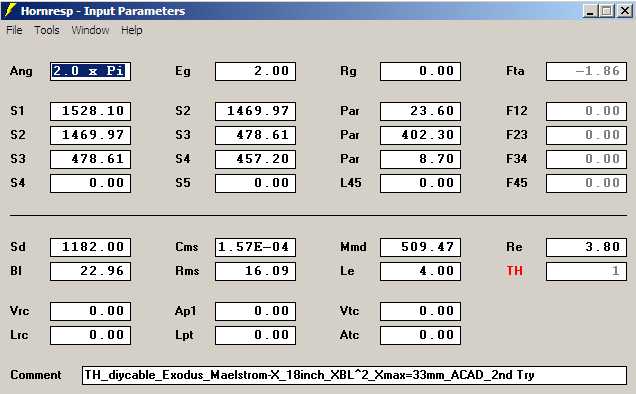
Task: Select the Ang field showing 2.0 x Pi
Action: [90, 71]
